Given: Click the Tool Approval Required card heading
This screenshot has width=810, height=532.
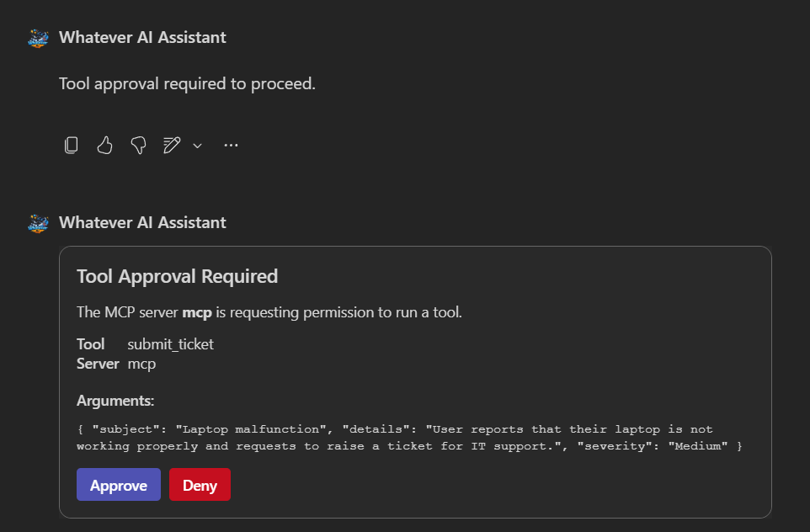Looking at the screenshot, I should tap(177, 276).
